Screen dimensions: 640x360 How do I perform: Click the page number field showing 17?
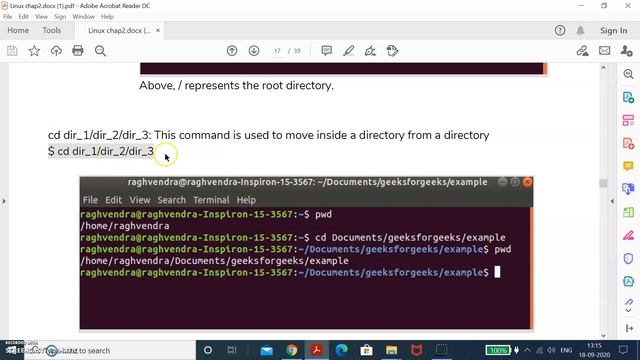coord(278,51)
